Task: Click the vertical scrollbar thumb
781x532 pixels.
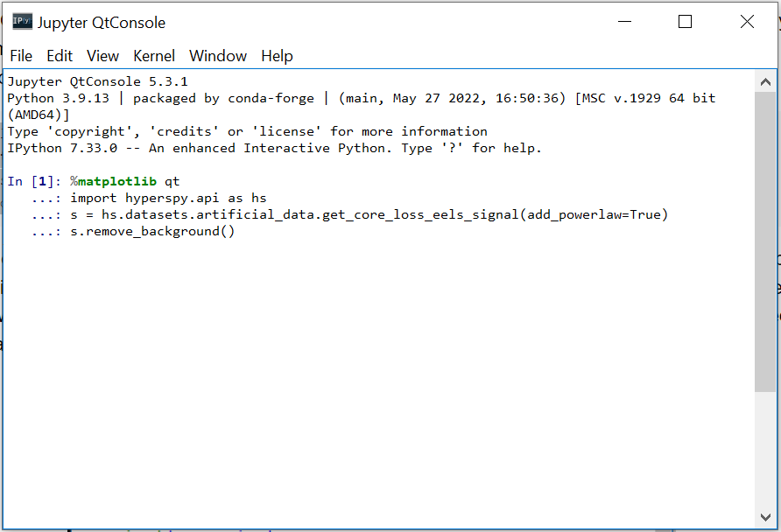Action: point(764,241)
